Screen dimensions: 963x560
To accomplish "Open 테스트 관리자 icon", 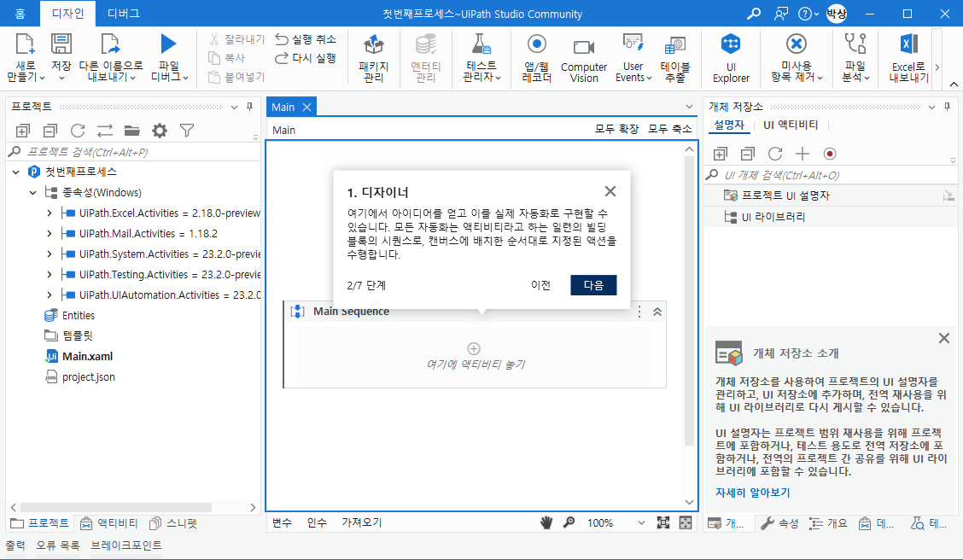I will pyautogui.click(x=481, y=44).
